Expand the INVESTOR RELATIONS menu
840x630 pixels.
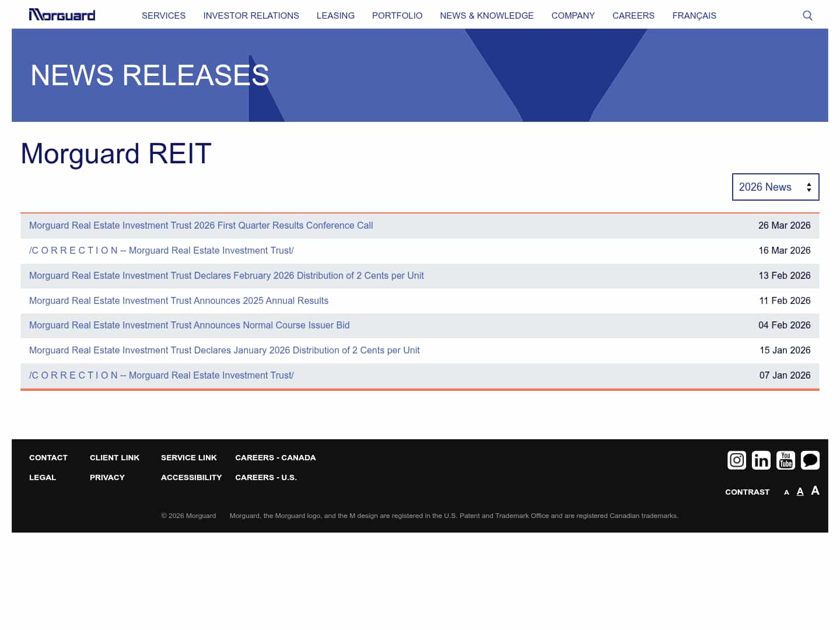click(251, 16)
